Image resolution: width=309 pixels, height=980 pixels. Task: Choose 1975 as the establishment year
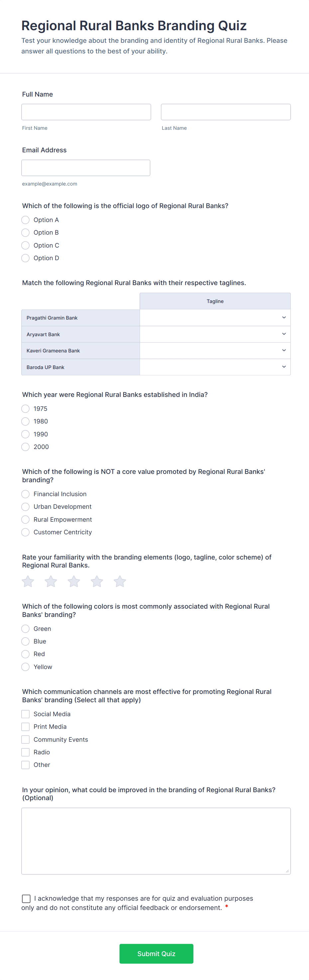point(25,409)
